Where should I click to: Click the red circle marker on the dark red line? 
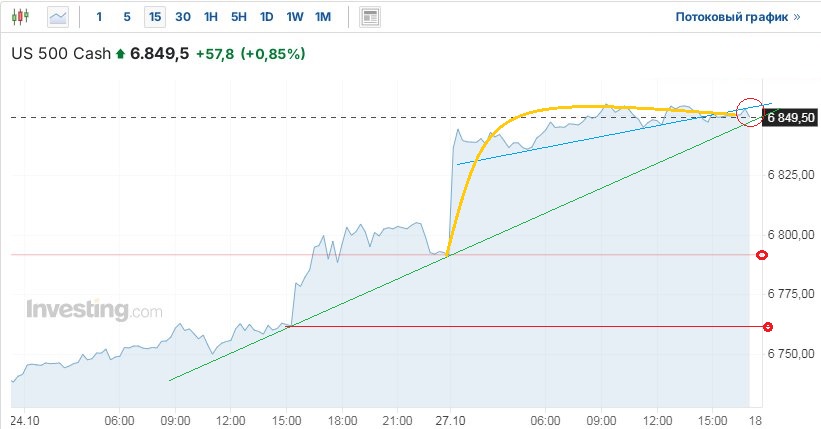tap(768, 327)
